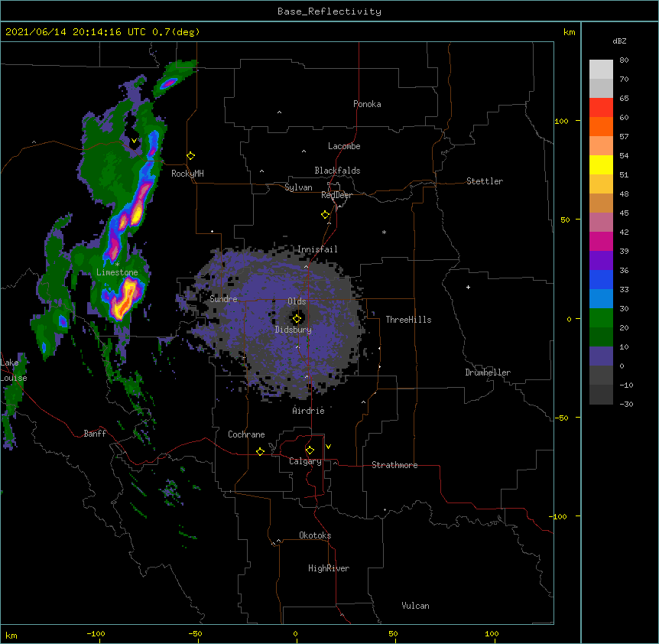Click the Strathmore label
This screenshot has height=644, width=659.
pos(394,465)
